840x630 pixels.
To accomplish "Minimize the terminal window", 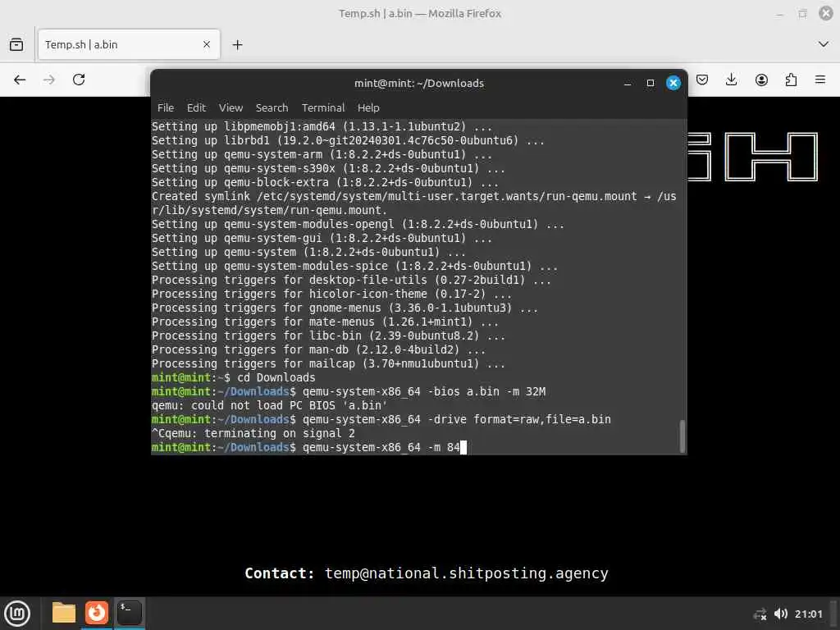I will [628, 83].
